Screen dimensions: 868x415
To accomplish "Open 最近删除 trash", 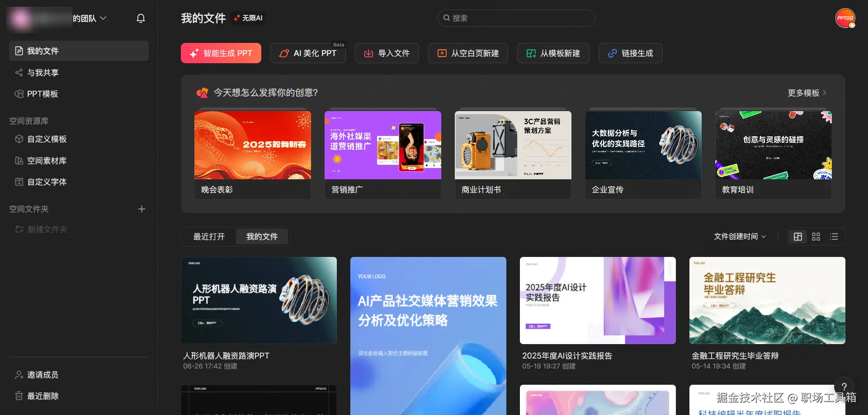I will (37, 396).
